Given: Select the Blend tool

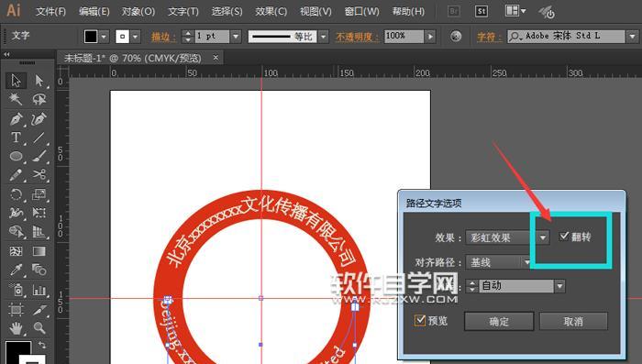Looking at the screenshot, I should [39, 270].
